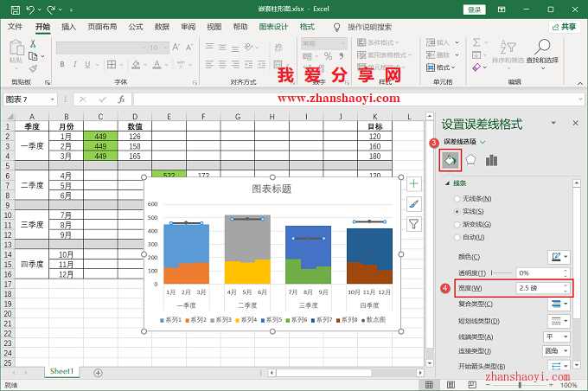Click the Share (共享) button
This screenshot has height=391, width=588.
coord(565,27)
